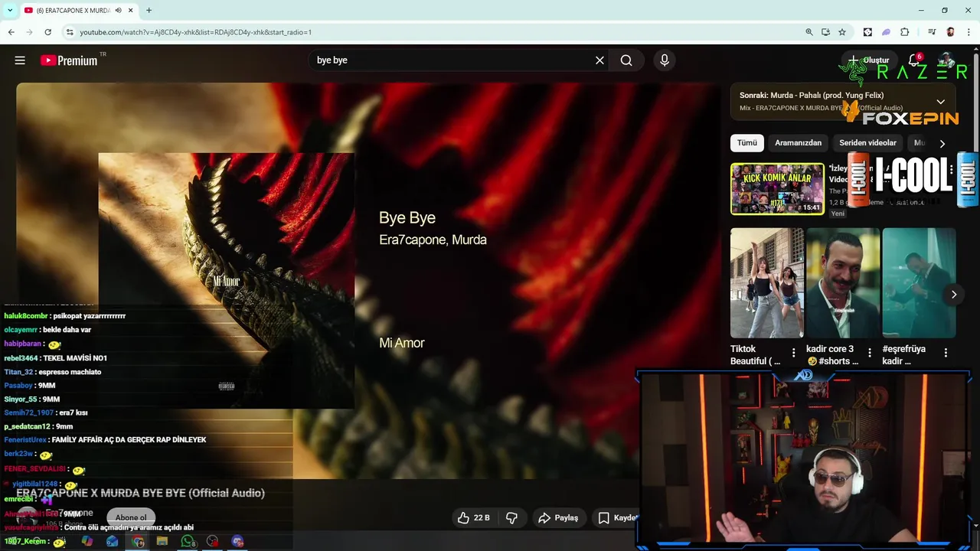Image resolution: width=980 pixels, height=551 pixels.
Task: Show next Shorts with arrow
Action: (x=953, y=295)
